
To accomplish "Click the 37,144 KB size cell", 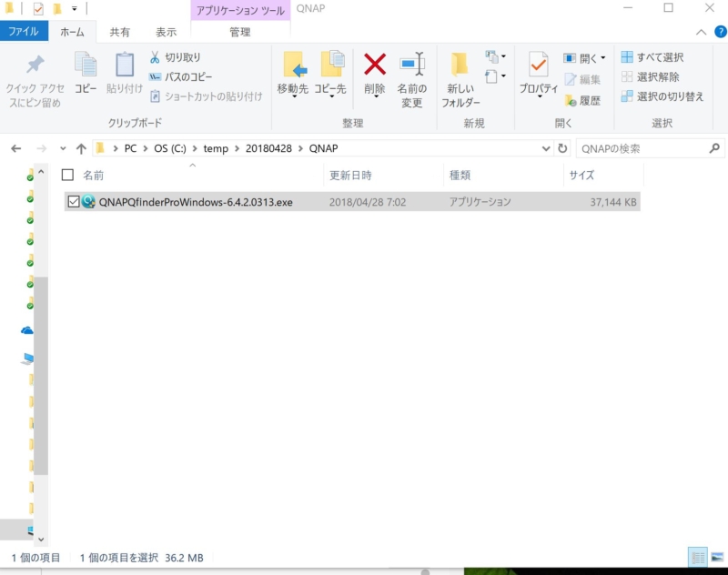I will pyautogui.click(x=612, y=202).
